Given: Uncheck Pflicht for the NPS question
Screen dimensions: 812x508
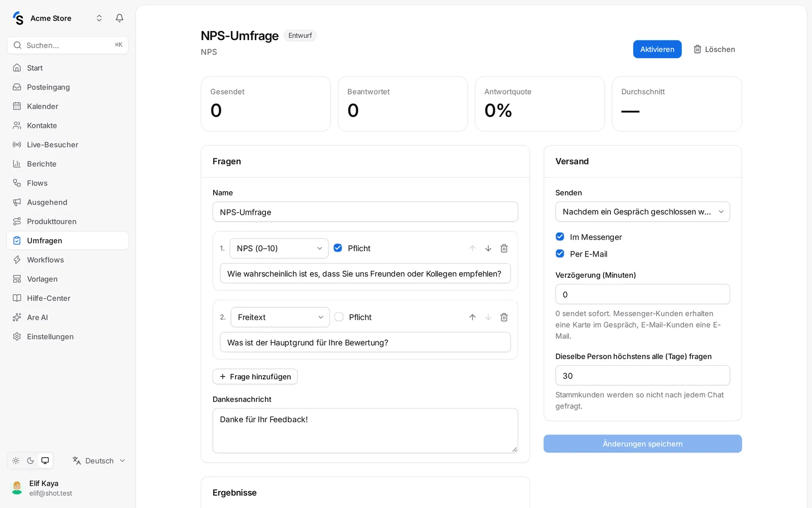Looking at the screenshot, I should pyautogui.click(x=338, y=248).
